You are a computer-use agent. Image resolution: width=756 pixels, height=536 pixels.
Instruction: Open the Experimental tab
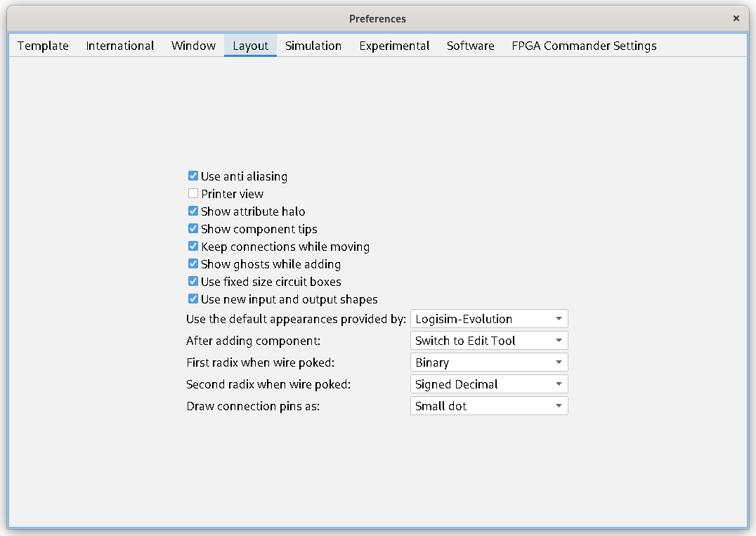394,45
